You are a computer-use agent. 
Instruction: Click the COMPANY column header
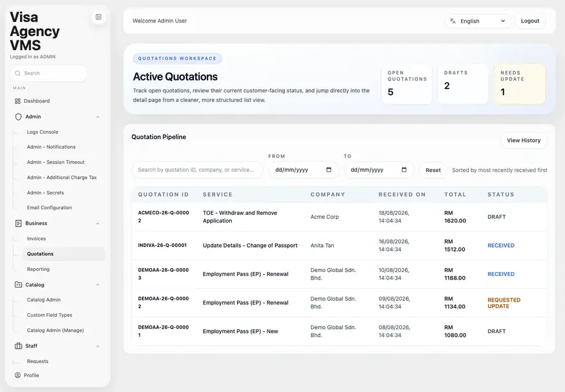(x=328, y=194)
